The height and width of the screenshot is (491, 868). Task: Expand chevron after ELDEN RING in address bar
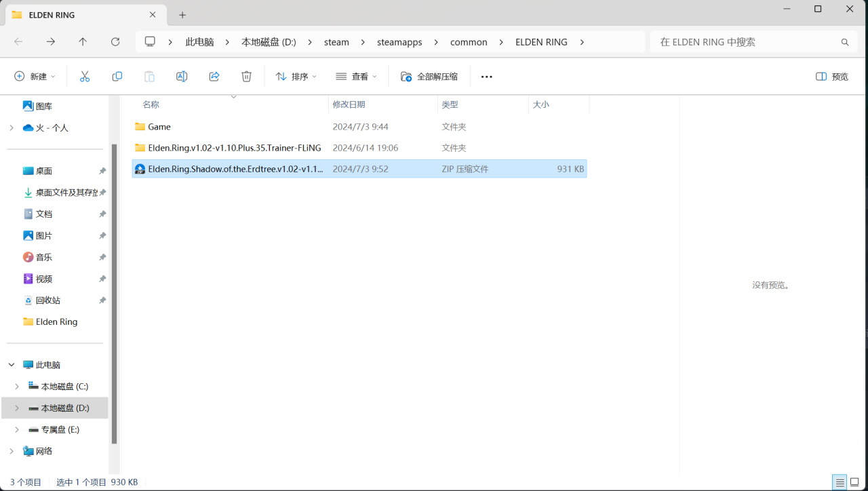click(583, 42)
